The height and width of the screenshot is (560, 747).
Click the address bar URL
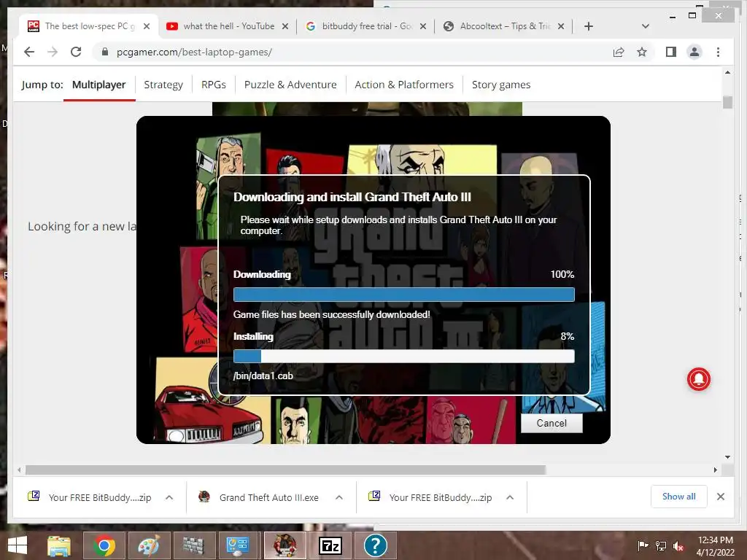(x=194, y=52)
